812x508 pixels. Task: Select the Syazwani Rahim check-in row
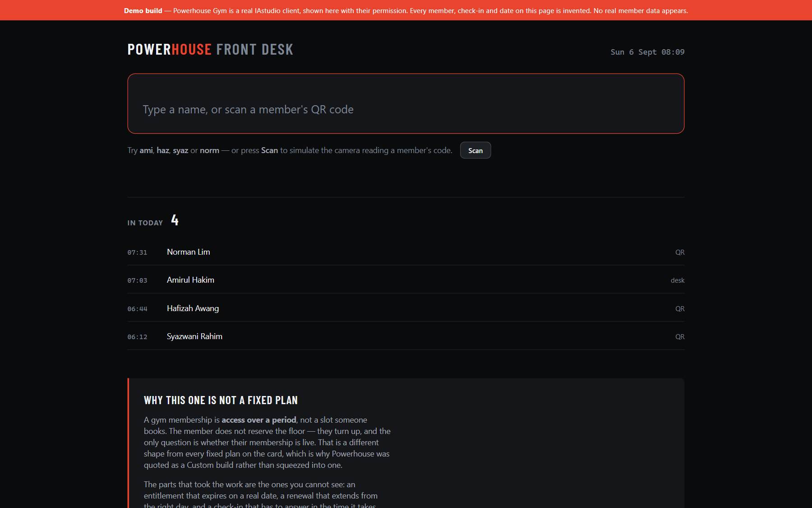pos(406,336)
